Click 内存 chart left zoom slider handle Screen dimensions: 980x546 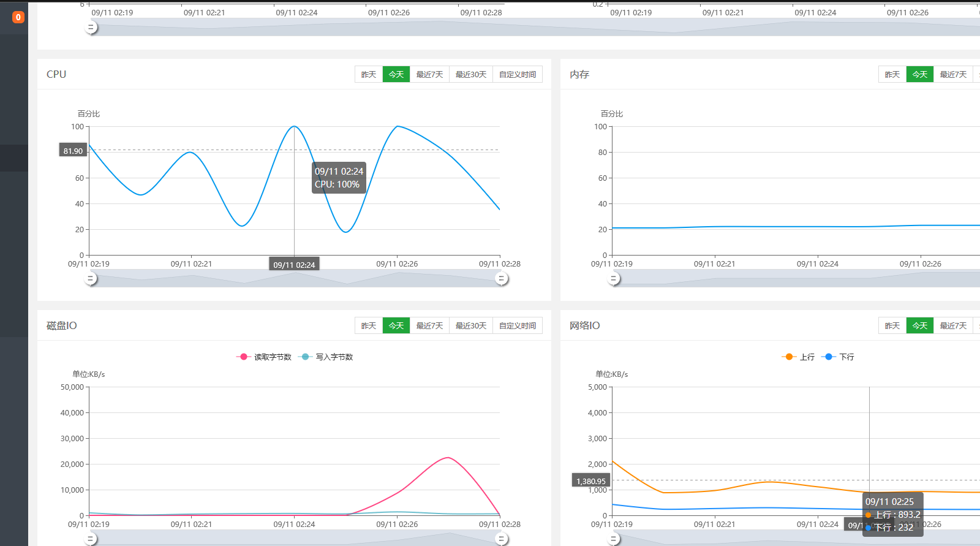[614, 279]
